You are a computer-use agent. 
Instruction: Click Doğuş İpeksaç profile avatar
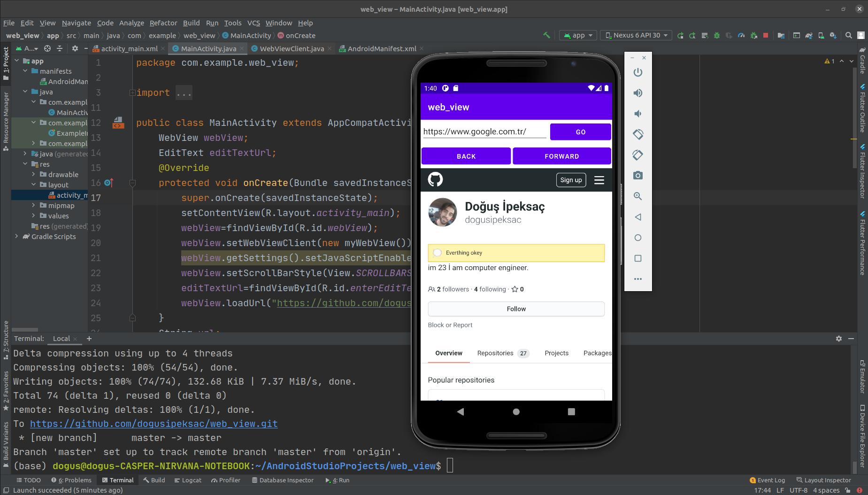(442, 212)
